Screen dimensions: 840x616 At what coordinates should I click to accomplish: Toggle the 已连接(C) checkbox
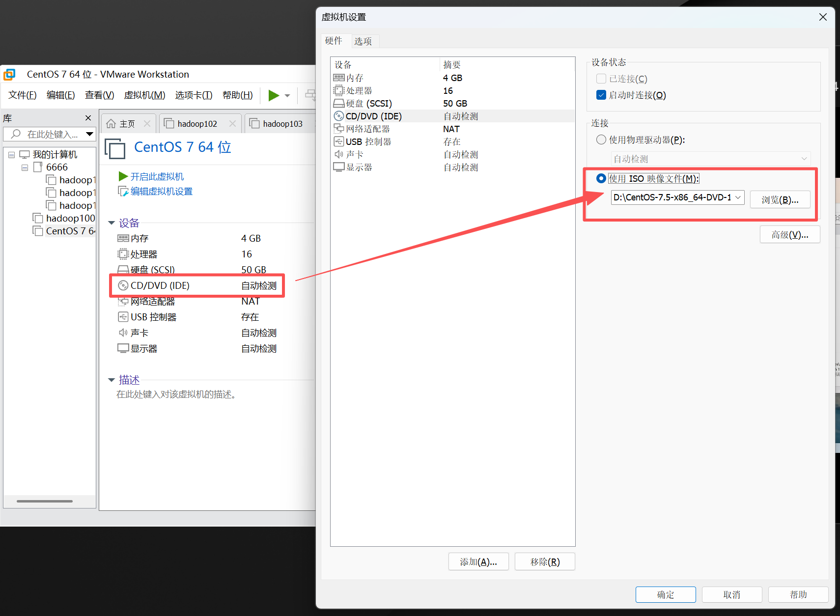coord(601,79)
